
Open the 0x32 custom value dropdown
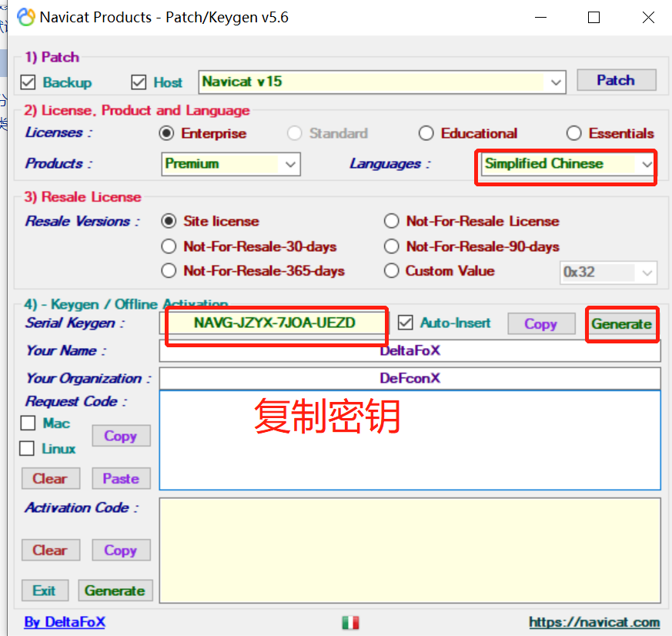point(647,273)
